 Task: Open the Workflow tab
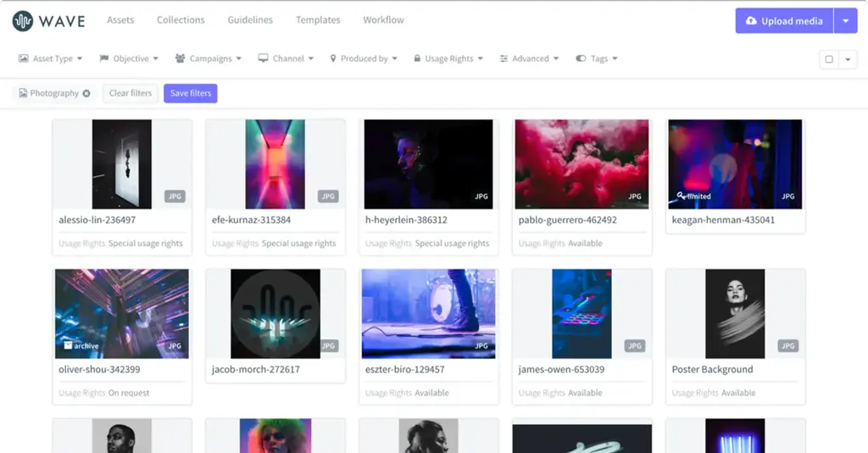(x=383, y=20)
